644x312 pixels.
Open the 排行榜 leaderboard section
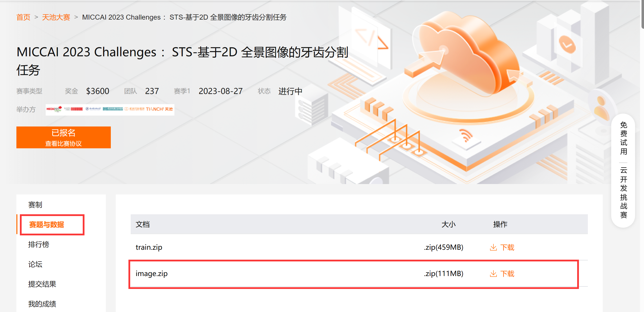click(x=39, y=245)
